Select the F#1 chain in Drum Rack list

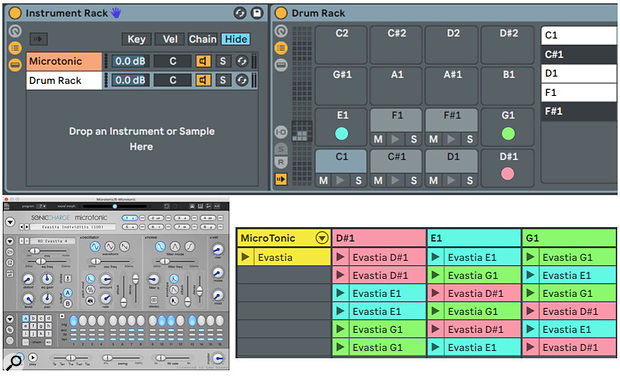(579, 111)
